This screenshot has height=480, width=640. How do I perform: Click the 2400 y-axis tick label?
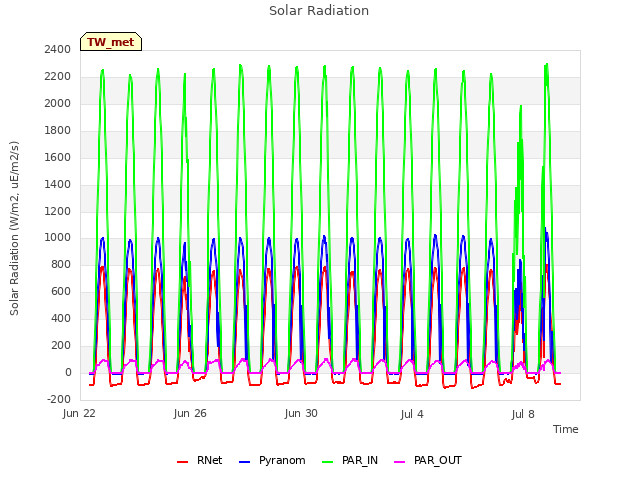[58, 49]
